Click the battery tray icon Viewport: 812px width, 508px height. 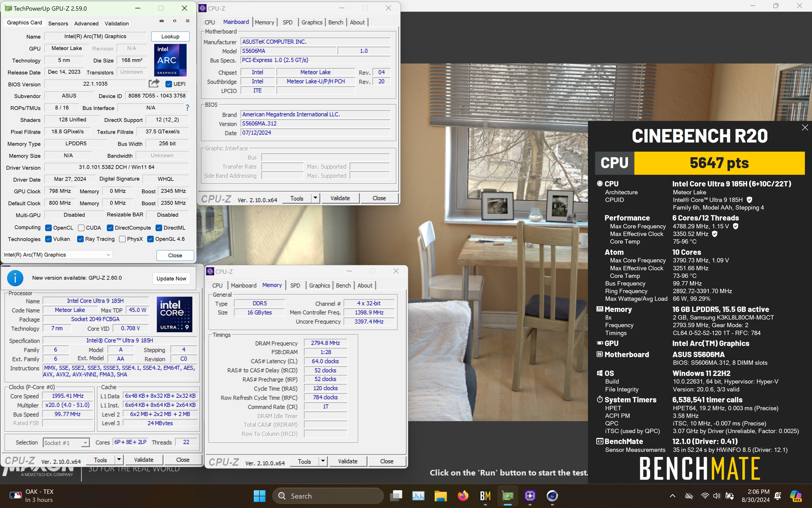coord(729,496)
